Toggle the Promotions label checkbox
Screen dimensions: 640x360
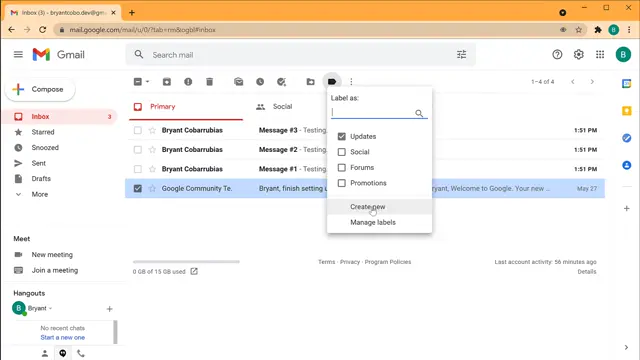coord(342,183)
